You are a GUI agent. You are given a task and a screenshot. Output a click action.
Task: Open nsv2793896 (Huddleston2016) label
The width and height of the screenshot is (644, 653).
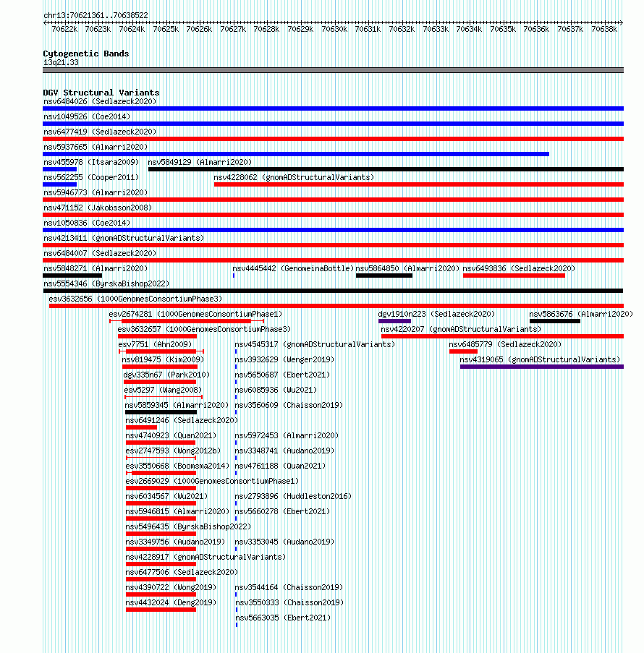(x=293, y=497)
